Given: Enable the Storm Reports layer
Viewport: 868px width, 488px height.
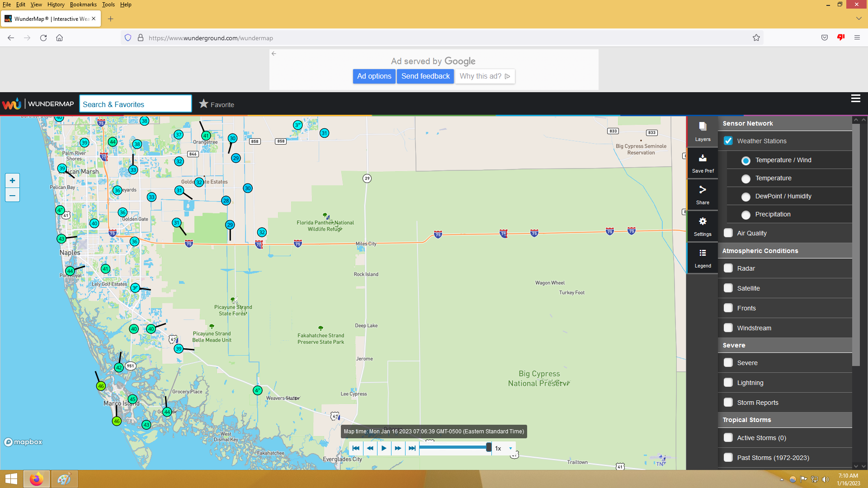Looking at the screenshot, I should click(728, 403).
